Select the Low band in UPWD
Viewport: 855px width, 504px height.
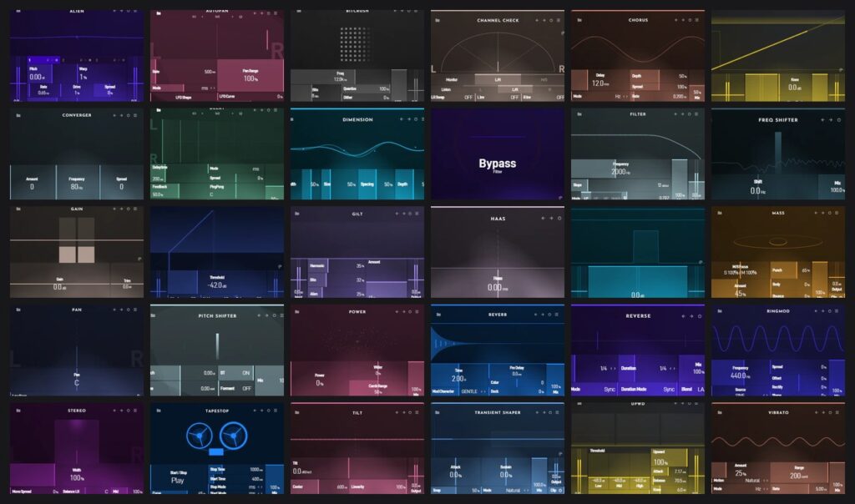[x=598, y=484]
